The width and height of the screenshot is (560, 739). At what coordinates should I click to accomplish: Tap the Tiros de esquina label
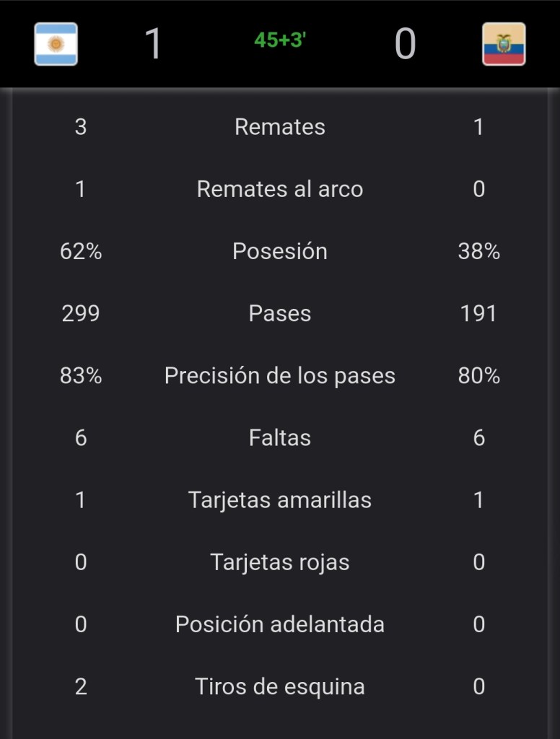pos(280,686)
